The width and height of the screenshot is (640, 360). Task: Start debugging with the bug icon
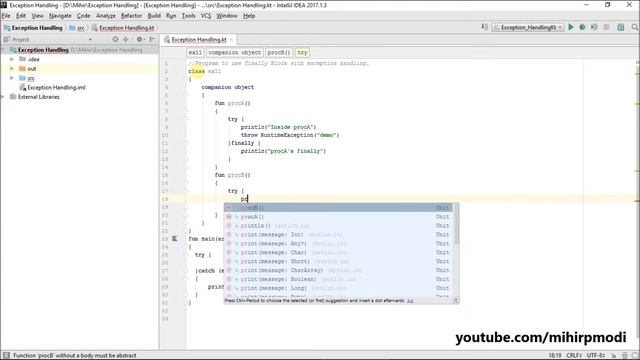pyautogui.click(x=582, y=27)
